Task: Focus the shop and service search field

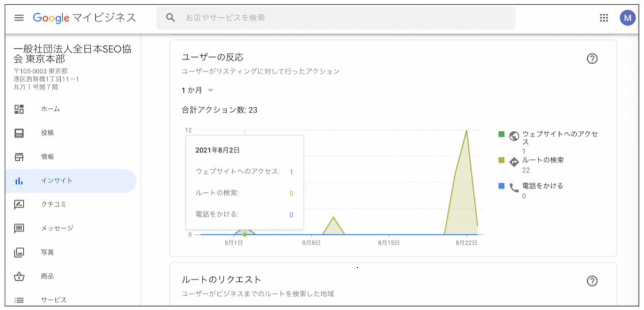Action: pos(335,18)
